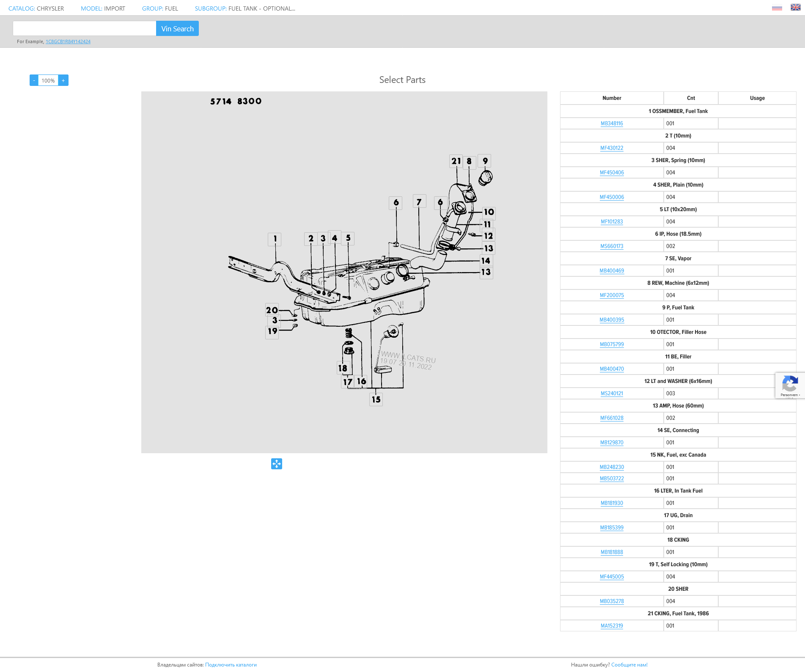
Task: Click the Russian flag language icon
Action: (x=777, y=8)
